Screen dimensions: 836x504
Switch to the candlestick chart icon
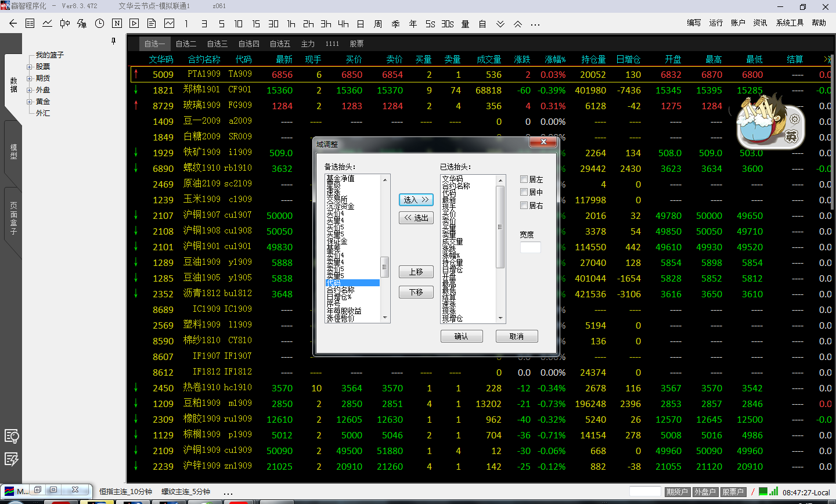(x=64, y=23)
